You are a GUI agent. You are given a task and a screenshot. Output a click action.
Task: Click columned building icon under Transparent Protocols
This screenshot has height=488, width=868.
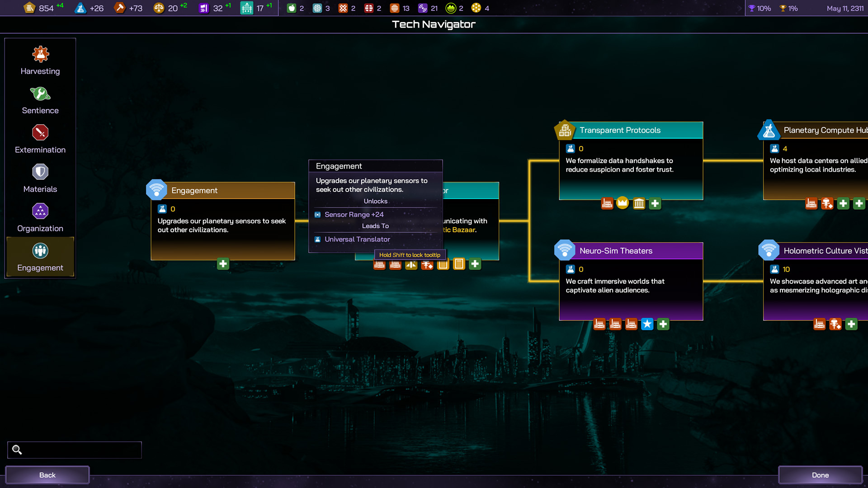click(639, 204)
